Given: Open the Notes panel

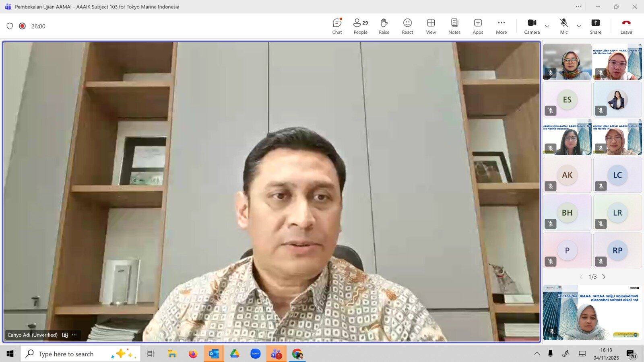Looking at the screenshot, I should pyautogui.click(x=454, y=26).
